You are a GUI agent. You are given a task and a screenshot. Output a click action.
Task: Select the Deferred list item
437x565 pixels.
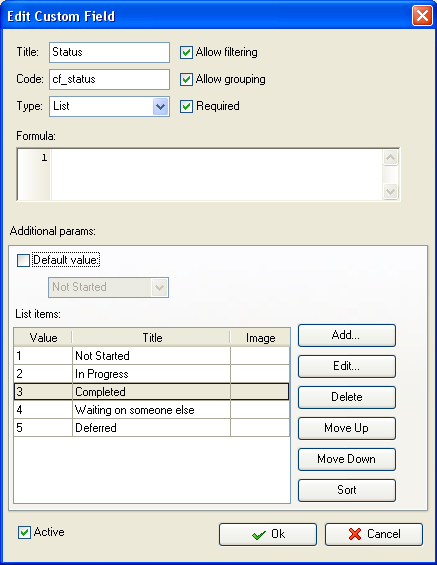[x=151, y=428]
